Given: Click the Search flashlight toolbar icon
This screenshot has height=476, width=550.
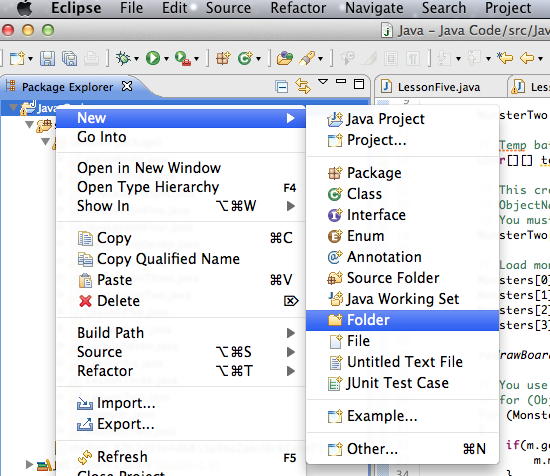Looking at the screenshot, I should click(307, 58).
